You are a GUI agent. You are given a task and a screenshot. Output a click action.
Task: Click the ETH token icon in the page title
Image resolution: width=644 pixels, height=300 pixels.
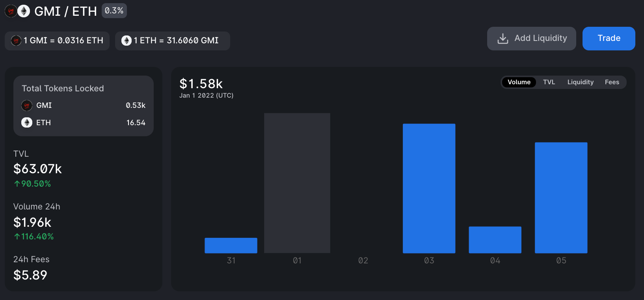point(24,11)
